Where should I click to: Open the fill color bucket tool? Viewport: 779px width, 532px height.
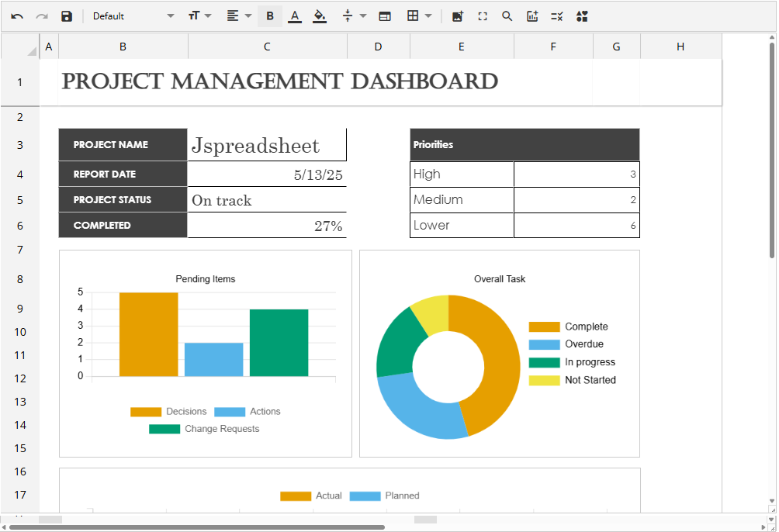click(320, 16)
